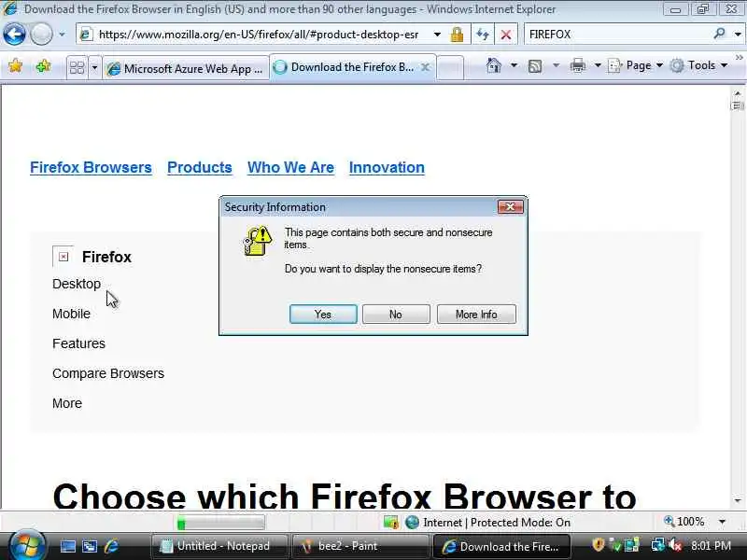
Task: Switch to Microsoft Azure Web App tab
Action: [185, 68]
